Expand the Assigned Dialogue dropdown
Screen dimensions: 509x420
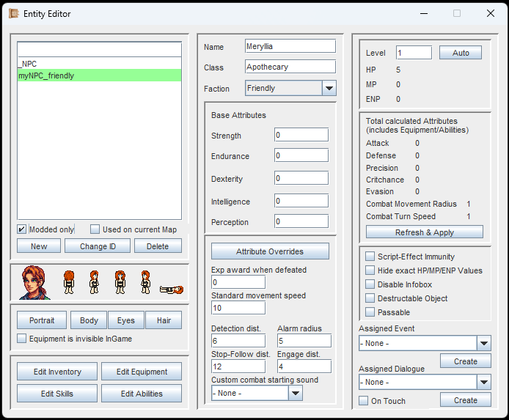[483, 382]
